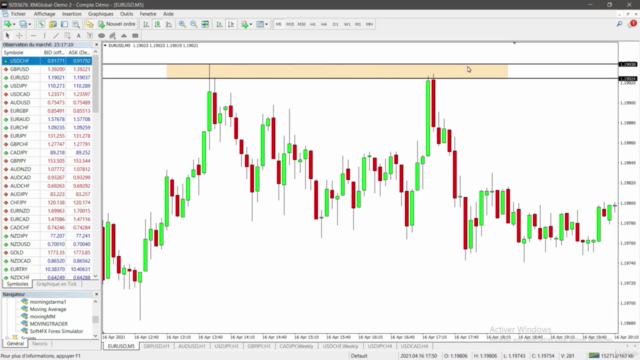Toggle chart shift button
Screen dimensions: 640x360
[x=231, y=24]
